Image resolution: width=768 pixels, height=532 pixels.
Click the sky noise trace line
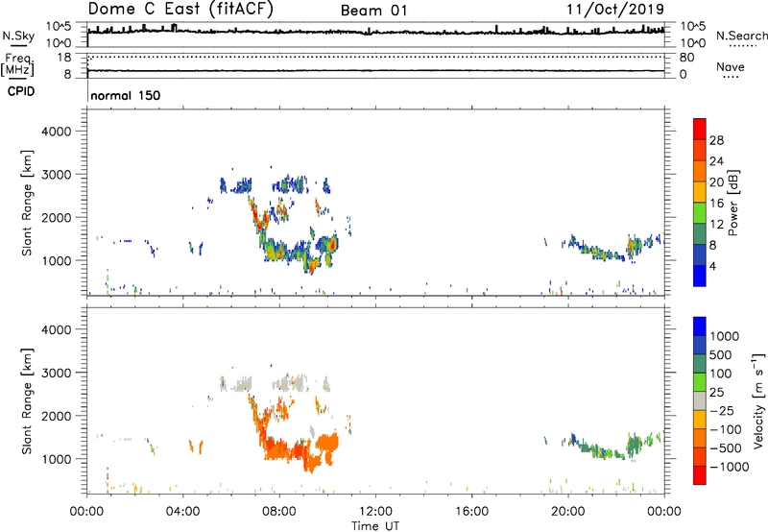tap(375, 33)
